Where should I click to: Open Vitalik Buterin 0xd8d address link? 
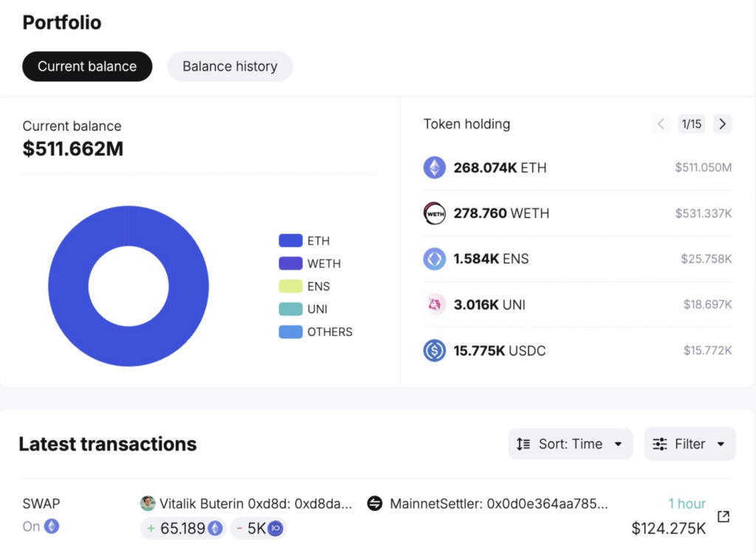point(255,504)
